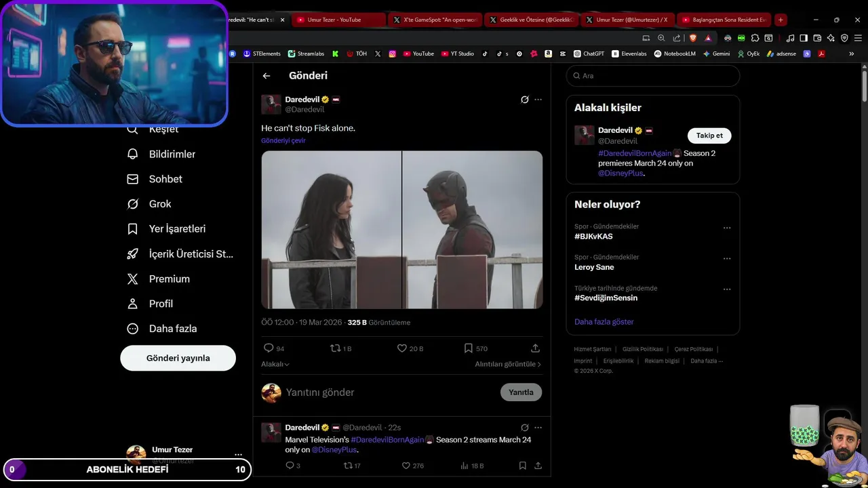This screenshot has height=488, width=868.
Task: Open Leroy Sane trending topic
Action: pos(594,267)
